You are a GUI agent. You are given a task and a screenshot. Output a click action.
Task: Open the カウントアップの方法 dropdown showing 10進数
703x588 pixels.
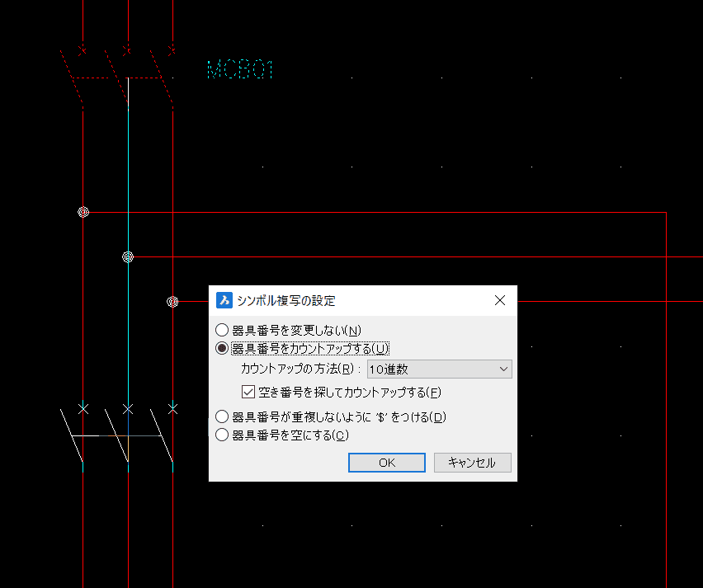[x=439, y=369]
